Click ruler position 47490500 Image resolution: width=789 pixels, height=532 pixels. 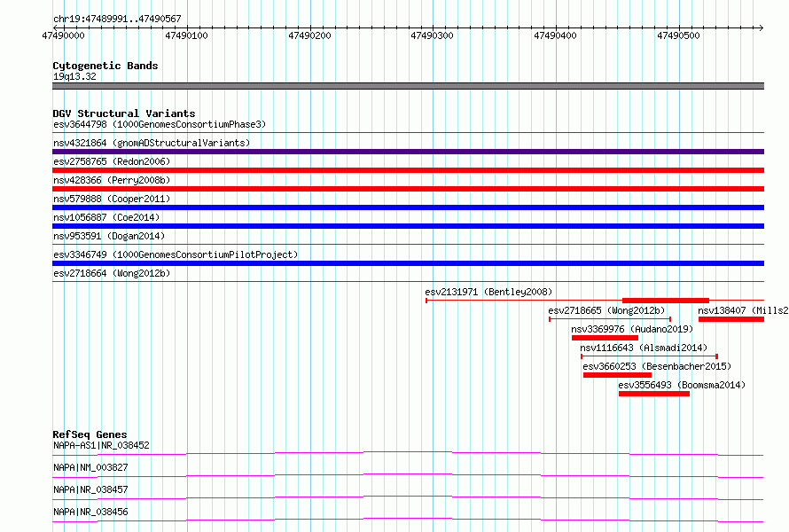click(x=678, y=35)
